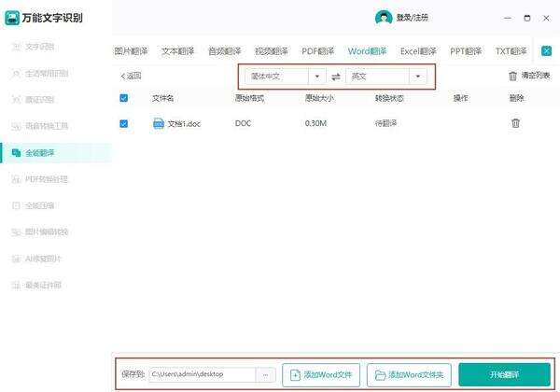The width and height of the screenshot is (560, 392).
Task: Switch to the Excel翻译 tab
Action: pos(418,51)
